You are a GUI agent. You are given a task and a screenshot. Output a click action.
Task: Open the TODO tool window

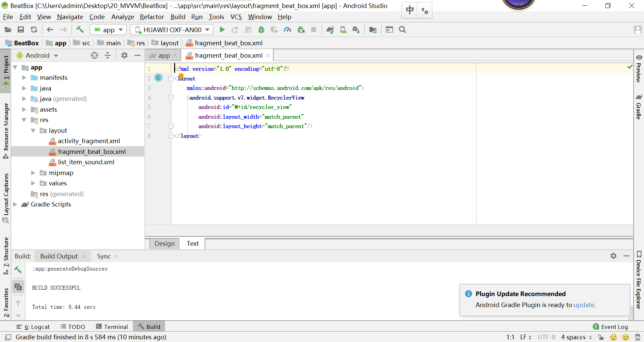tap(73, 327)
